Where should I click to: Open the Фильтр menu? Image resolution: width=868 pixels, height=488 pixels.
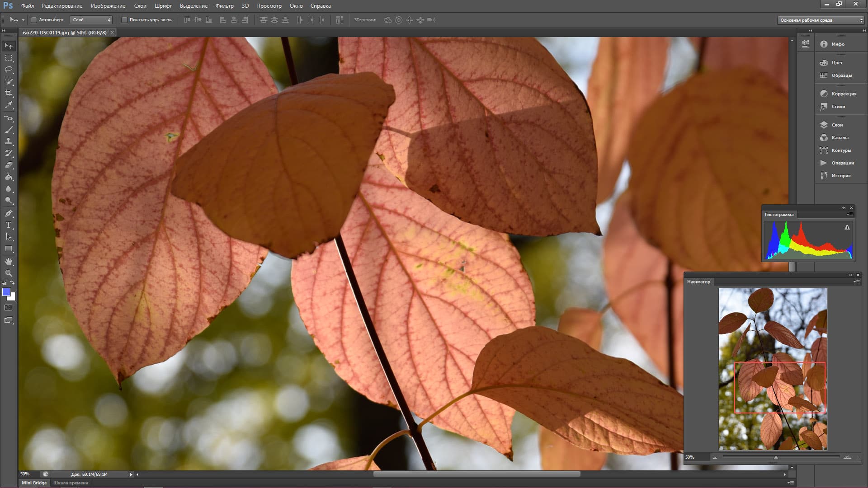224,6
